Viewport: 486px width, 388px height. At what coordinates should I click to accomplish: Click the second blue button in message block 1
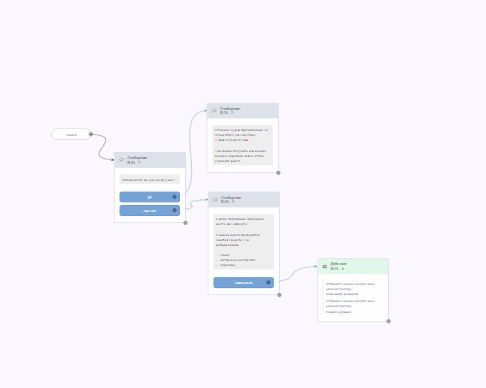point(150,210)
